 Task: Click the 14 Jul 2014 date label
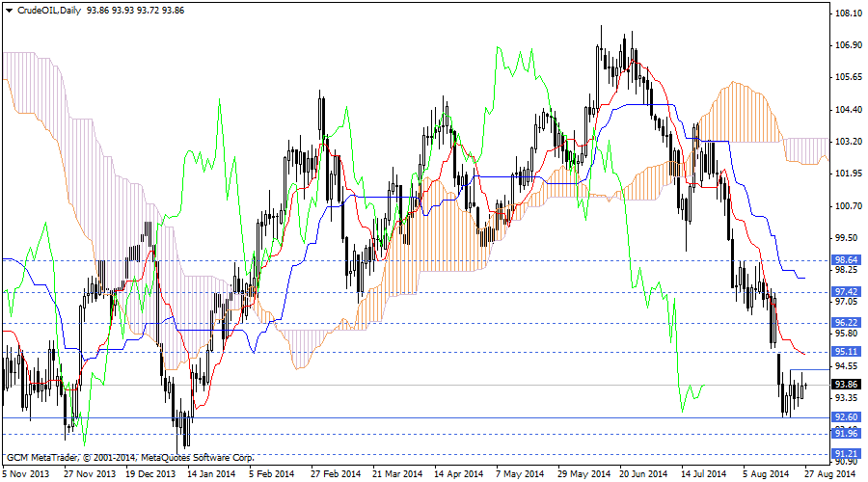click(x=701, y=473)
